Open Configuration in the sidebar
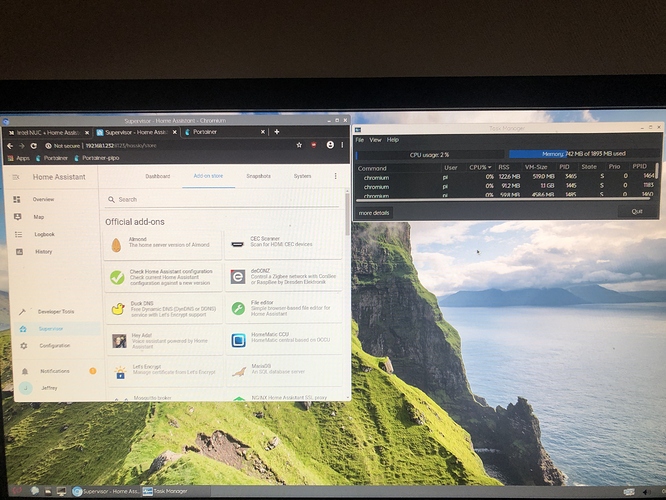This screenshot has width=666, height=500. 53,346
